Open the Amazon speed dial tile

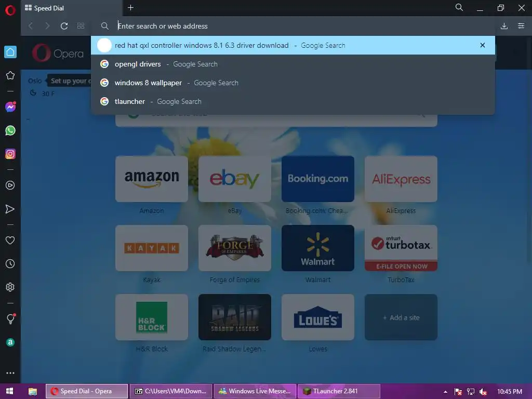[152, 179]
